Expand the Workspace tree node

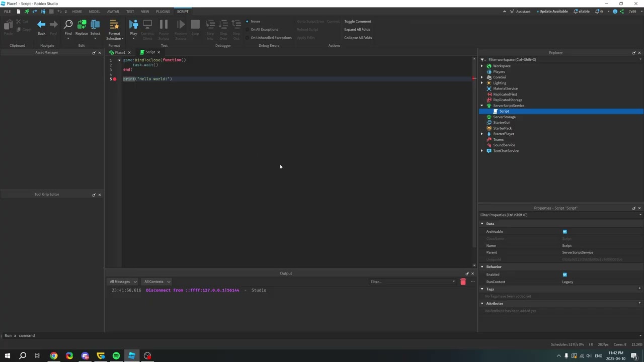[x=482, y=66]
